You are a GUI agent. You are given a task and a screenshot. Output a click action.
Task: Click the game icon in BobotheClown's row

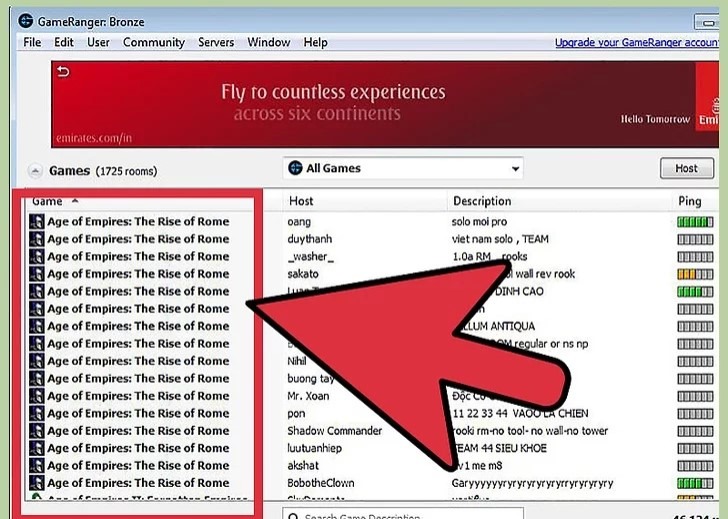pyautogui.click(x=37, y=483)
